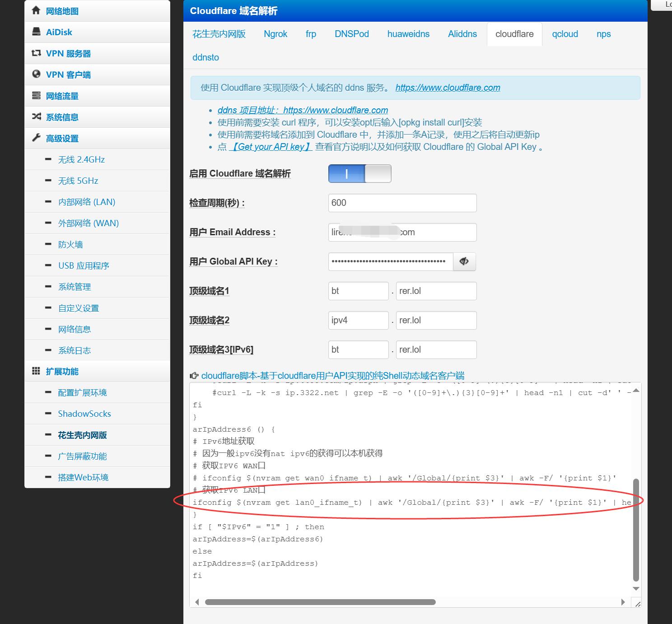Image resolution: width=672 pixels, height=624 pixels.
Task: Open the frp tab
Action: (x=311, y=34)
